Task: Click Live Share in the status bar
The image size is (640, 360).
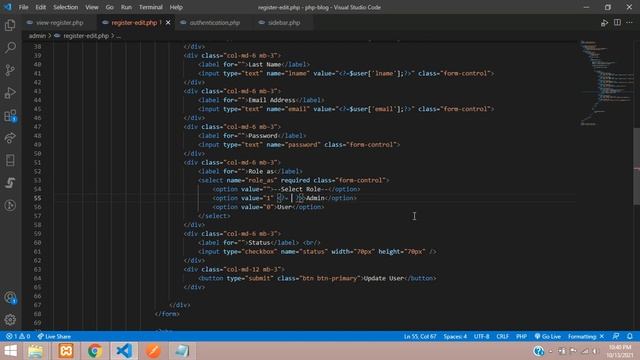Action: point(54,336)
